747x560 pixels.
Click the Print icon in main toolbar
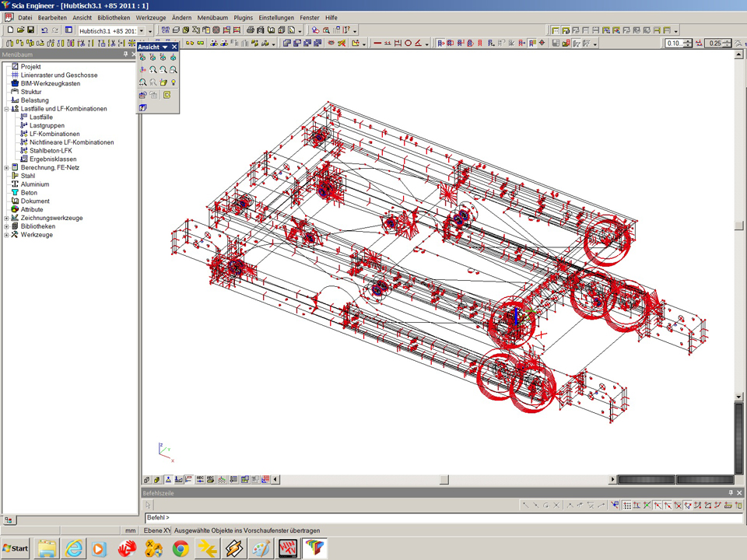250,30
